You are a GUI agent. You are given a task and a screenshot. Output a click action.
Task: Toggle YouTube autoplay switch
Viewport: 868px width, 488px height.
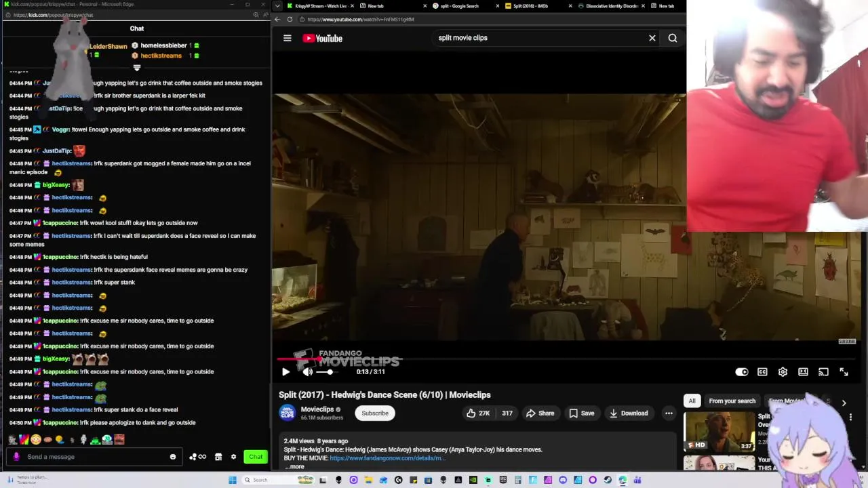click(x=742, y=371)
